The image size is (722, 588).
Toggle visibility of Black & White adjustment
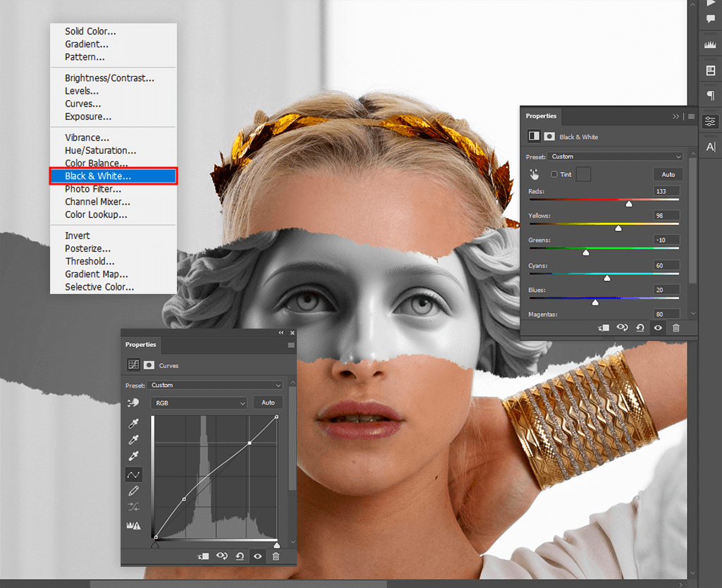658,328
